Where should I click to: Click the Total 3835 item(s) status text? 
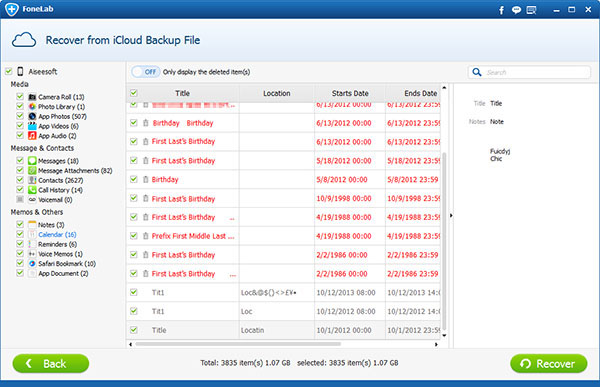(x=245, y=363)
